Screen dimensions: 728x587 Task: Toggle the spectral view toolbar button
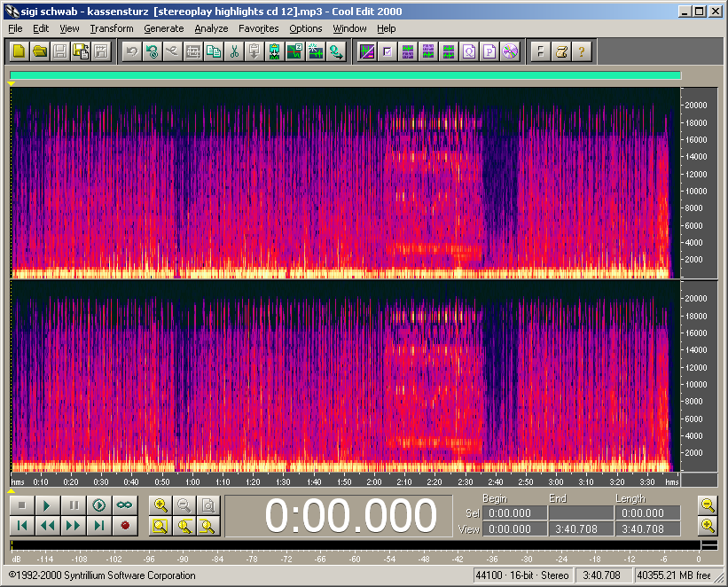click(366, 51)
